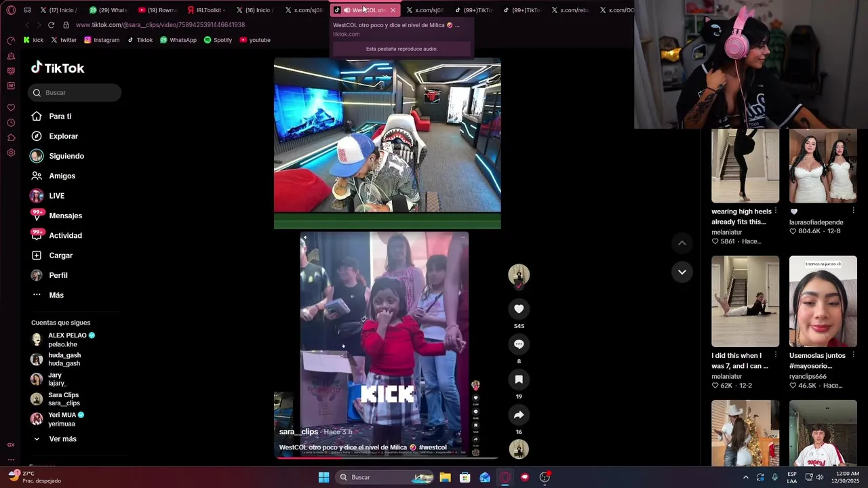Click Opera GX taskbar icon
868x488 pixels.
tap(505, 477)
